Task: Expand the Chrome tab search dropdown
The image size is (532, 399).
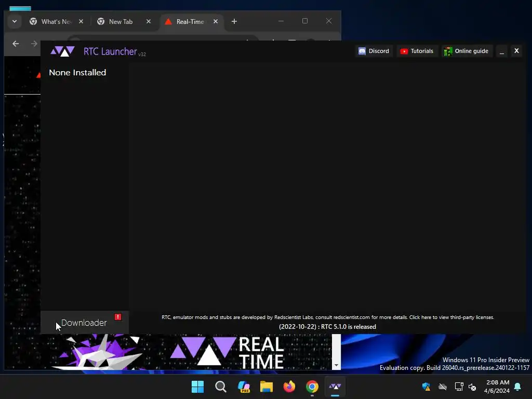Action: tap(15, 21)
